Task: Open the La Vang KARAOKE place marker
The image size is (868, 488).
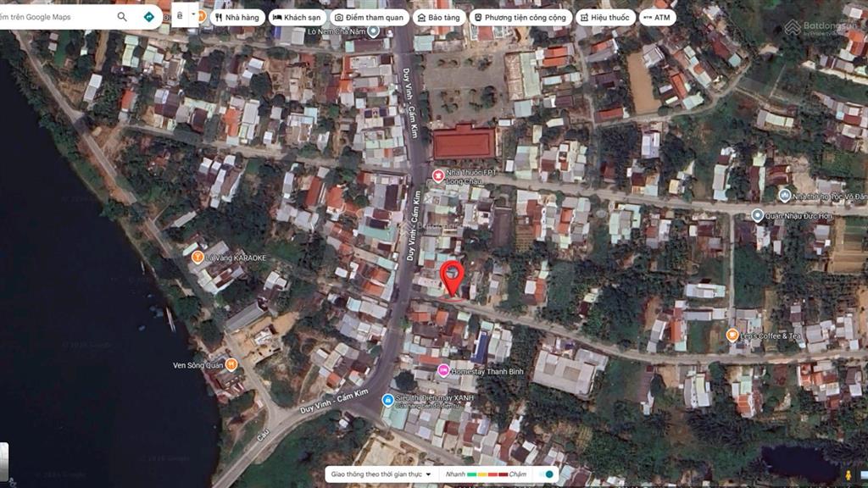Action: (198, 257)
